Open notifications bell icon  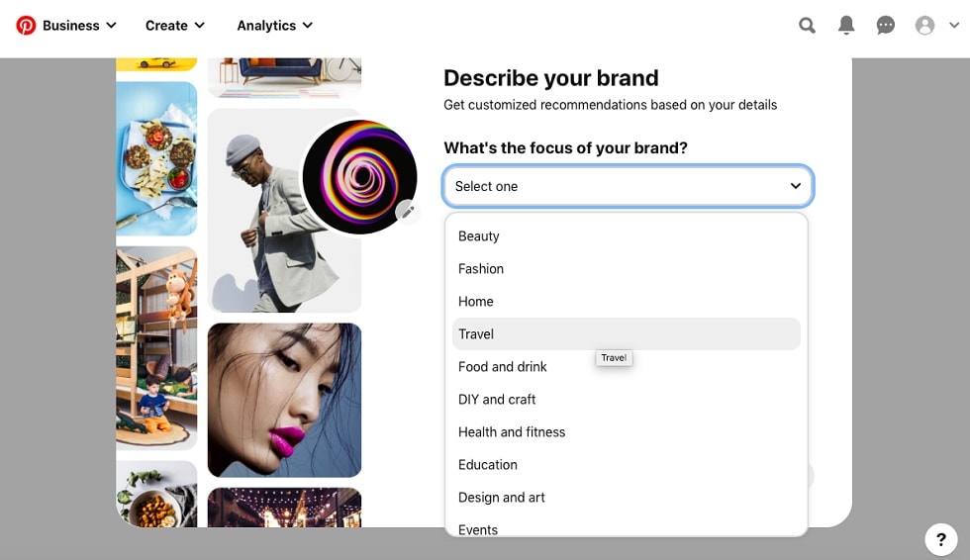point(846,26)
